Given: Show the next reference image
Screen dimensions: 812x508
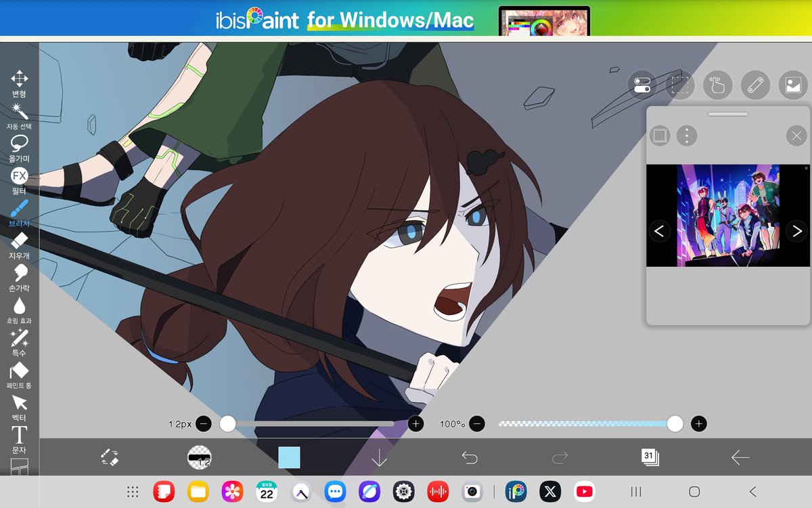Looking at the screenshot, I should click(x=796, y=231).
